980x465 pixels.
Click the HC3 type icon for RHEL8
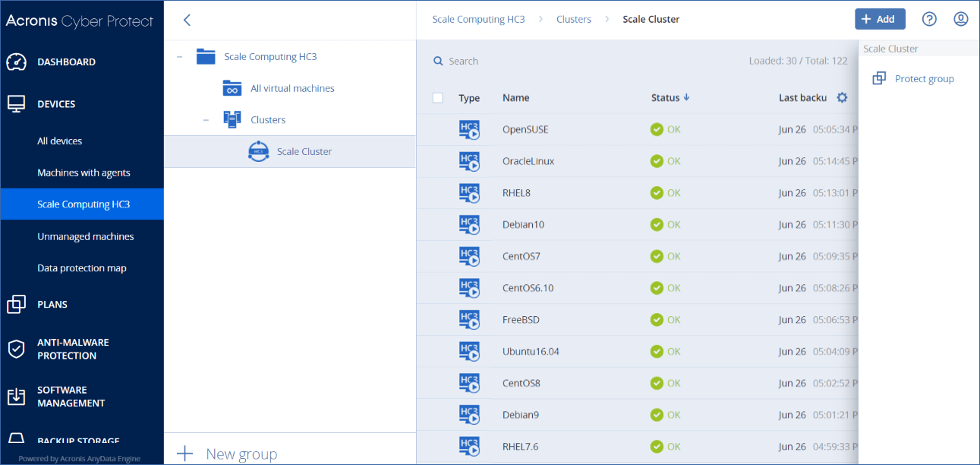470,193
